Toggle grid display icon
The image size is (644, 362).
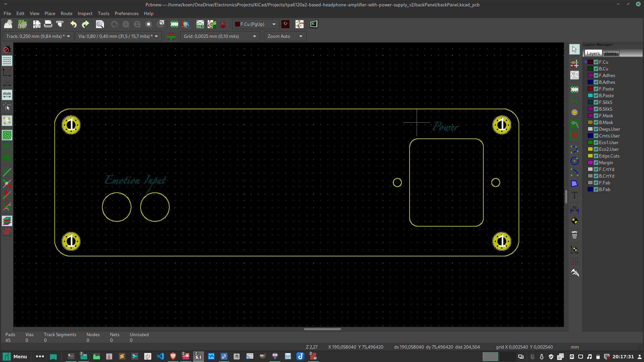pos(7,61)
